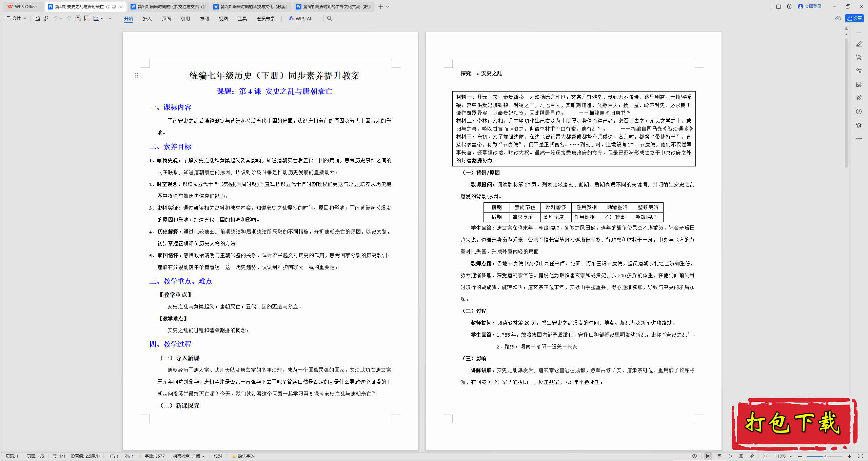Open the search magnifier in the ribbon
Viewport: 868px width, 461px height.
point(330,18)
